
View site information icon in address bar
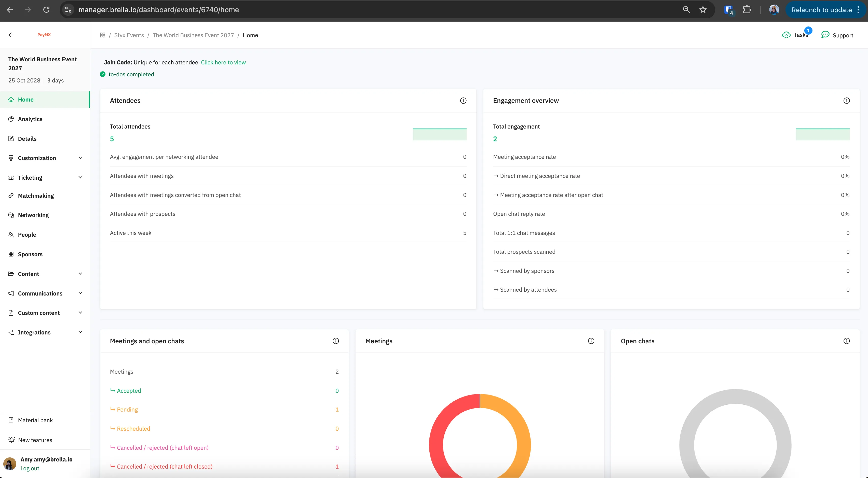pos(68,10)
